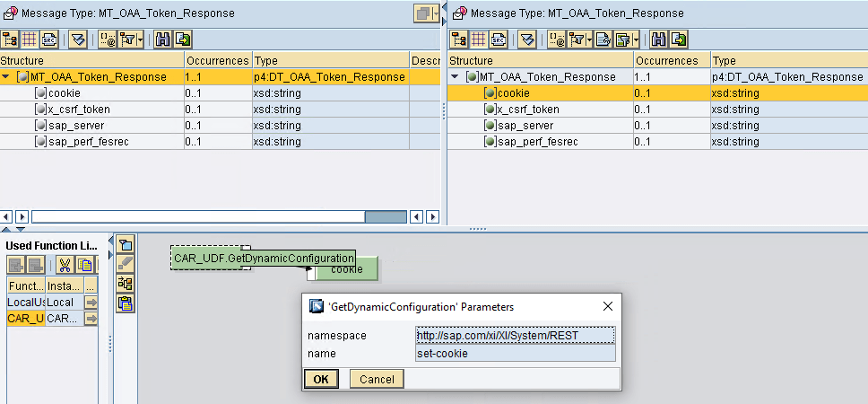Click the namespace input field
Viewport: 868px width, 404px height.
click(516, 335)
